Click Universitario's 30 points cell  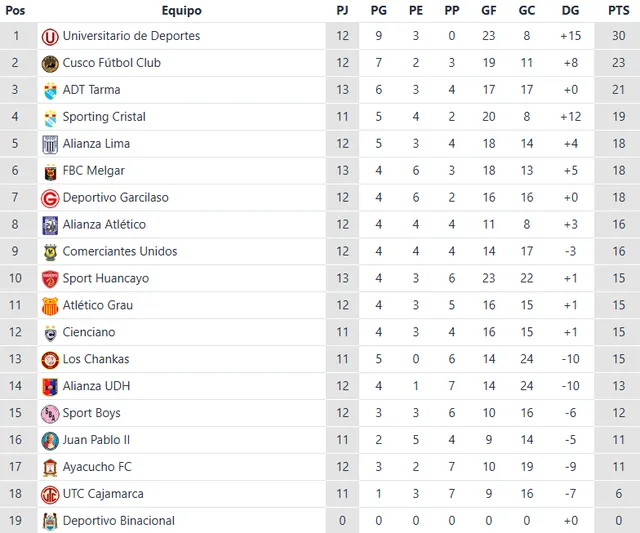[x=618, y=36]
